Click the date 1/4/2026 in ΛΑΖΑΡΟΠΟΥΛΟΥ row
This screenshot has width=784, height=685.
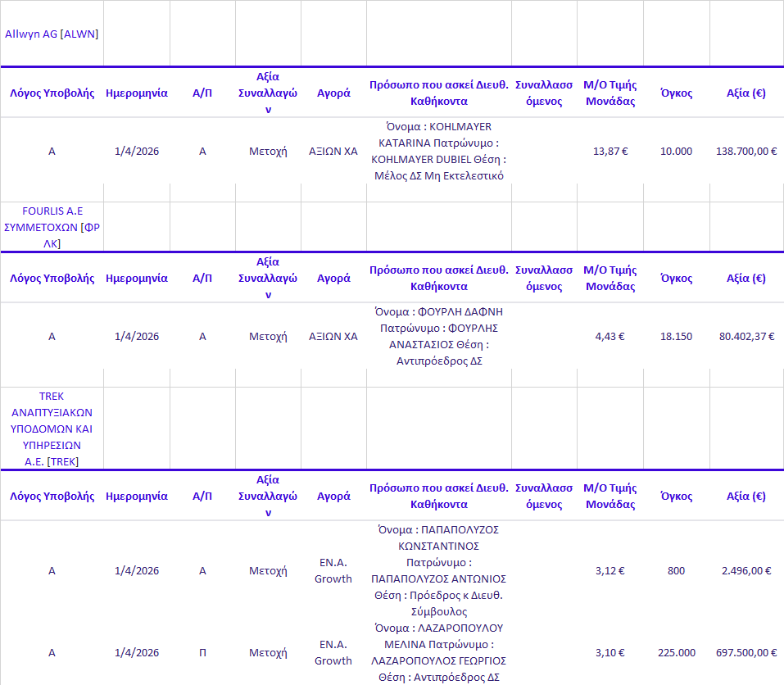[x=137, y=652]
